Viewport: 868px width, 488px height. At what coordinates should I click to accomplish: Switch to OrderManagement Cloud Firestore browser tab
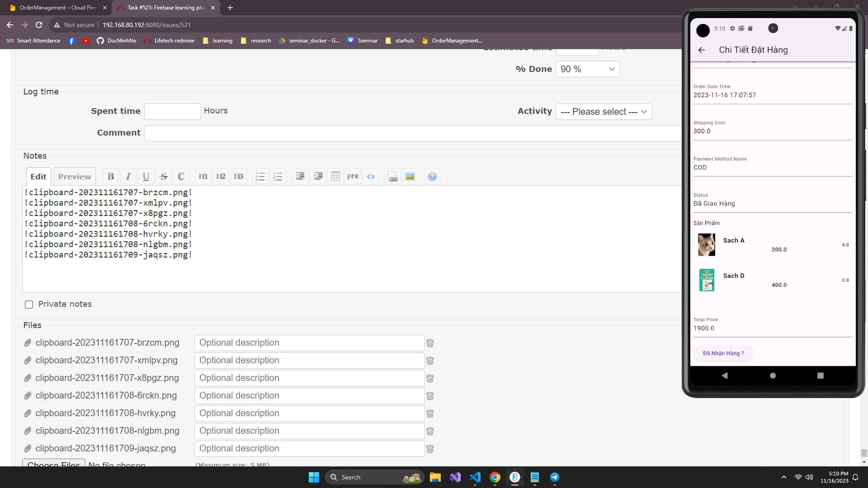pyautogui.click(x=58, y=8)
